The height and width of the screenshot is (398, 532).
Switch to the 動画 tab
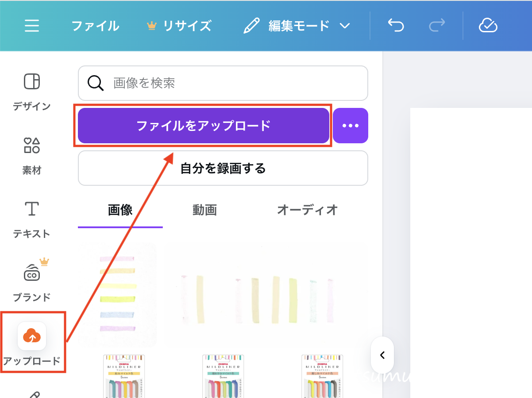click(x=204, y=210)
